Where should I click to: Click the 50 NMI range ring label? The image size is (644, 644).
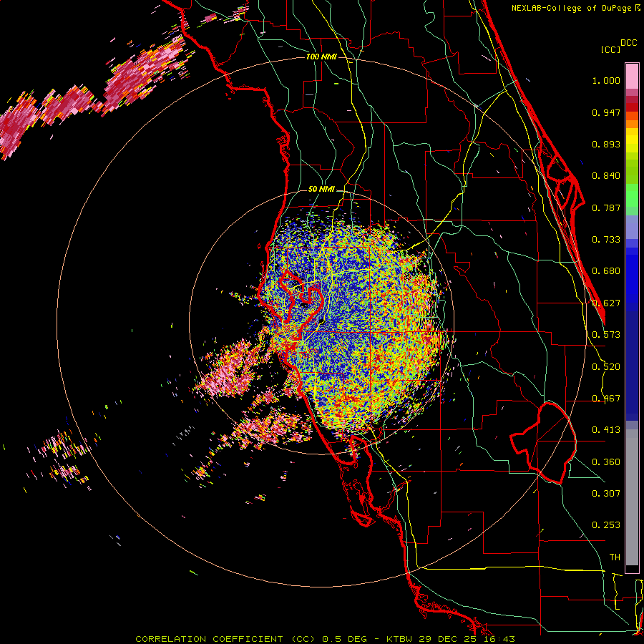pos(321,190)
